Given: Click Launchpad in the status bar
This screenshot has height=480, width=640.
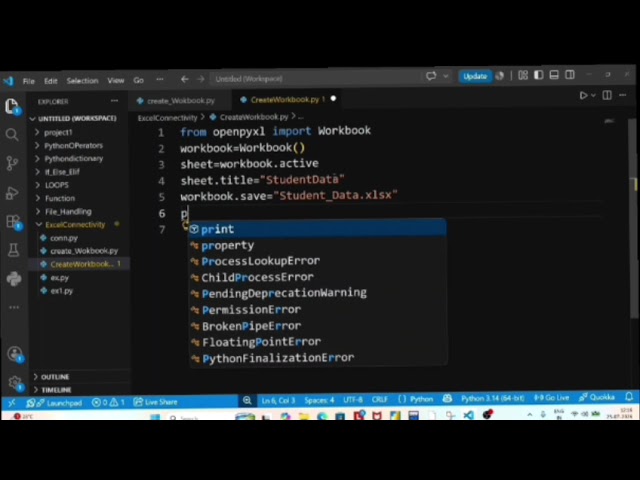Looking at the screenshot, I should tap(54, 403).
